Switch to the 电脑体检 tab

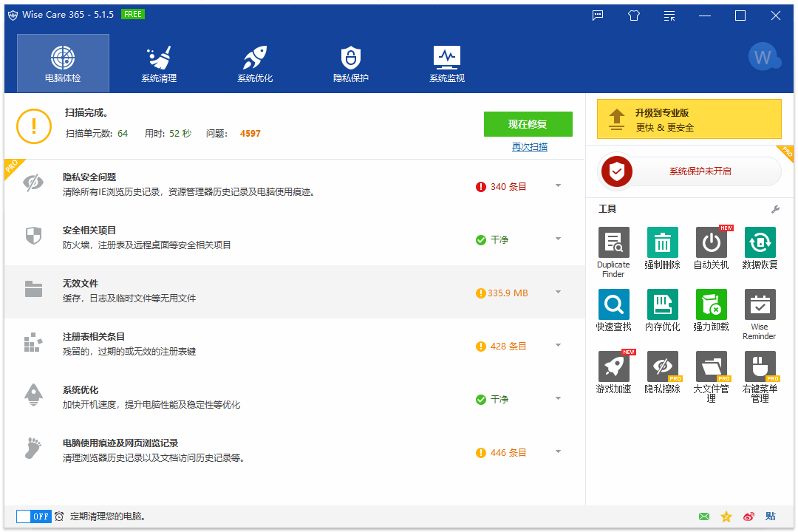(x=63, y=63)
